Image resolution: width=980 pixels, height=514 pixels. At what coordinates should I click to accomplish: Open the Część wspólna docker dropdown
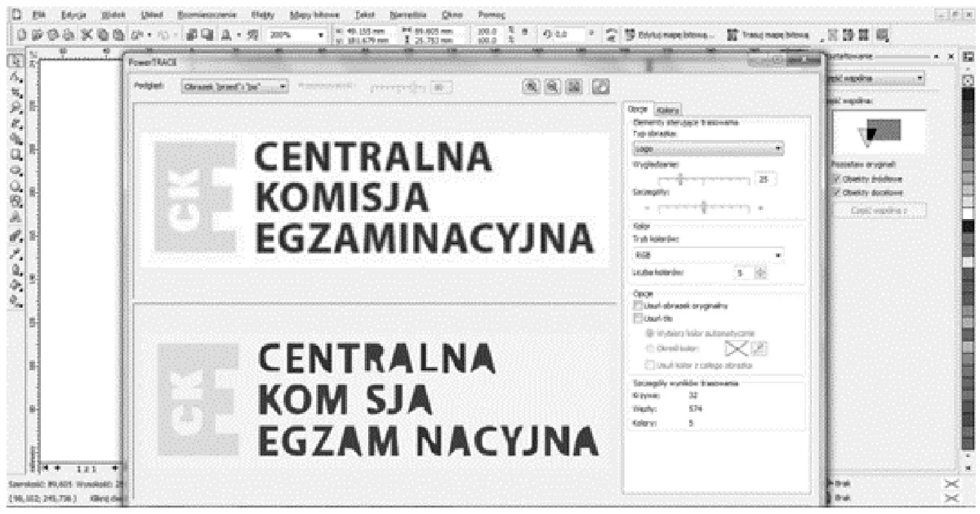[x=877, y=78]
